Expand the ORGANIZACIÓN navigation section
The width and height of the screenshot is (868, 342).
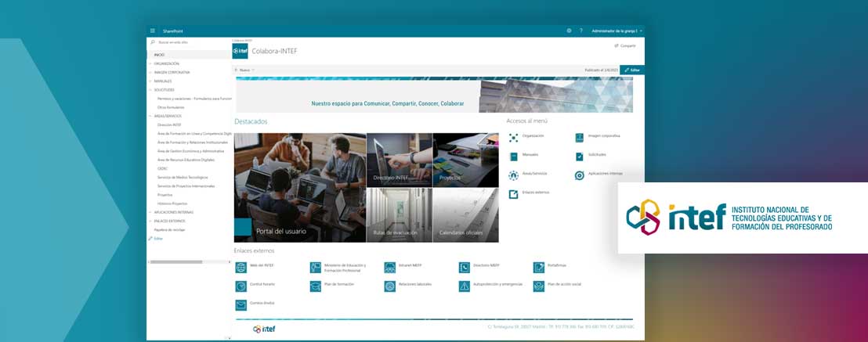pos(150,63)
